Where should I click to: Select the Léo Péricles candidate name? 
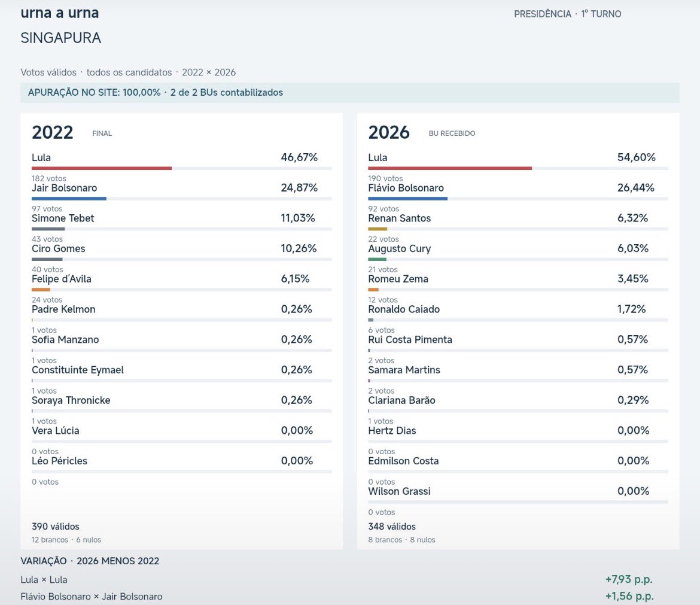click(x=59, y=461)
